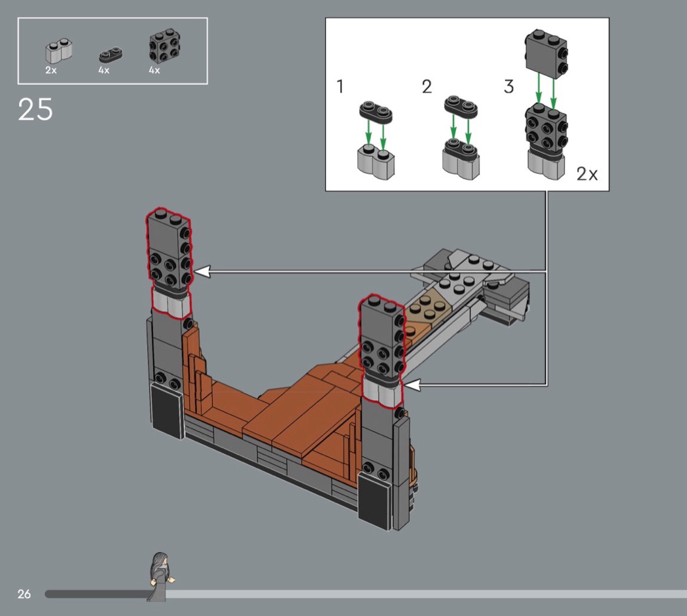Click the page number 26
The image size is (687, 616).
[x=24, y=594]
